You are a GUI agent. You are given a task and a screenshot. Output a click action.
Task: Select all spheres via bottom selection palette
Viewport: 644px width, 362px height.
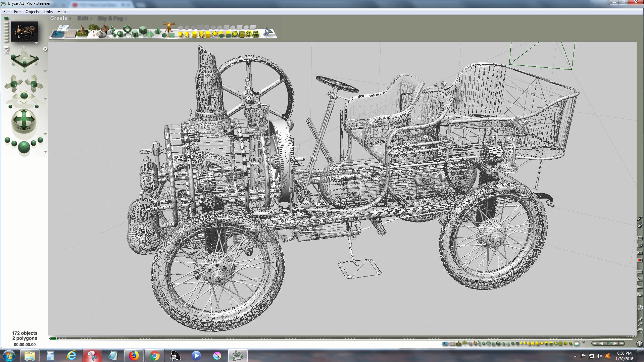point(483,343)
